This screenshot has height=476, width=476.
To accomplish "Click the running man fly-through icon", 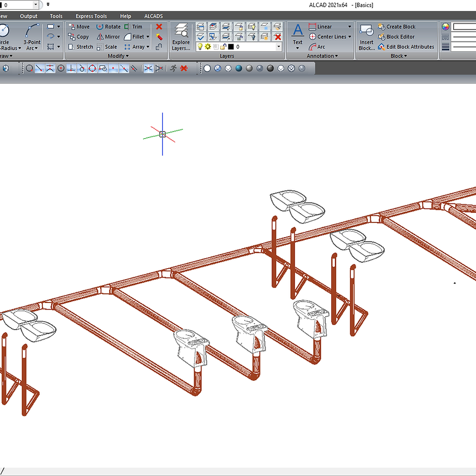I will (174, 69).
